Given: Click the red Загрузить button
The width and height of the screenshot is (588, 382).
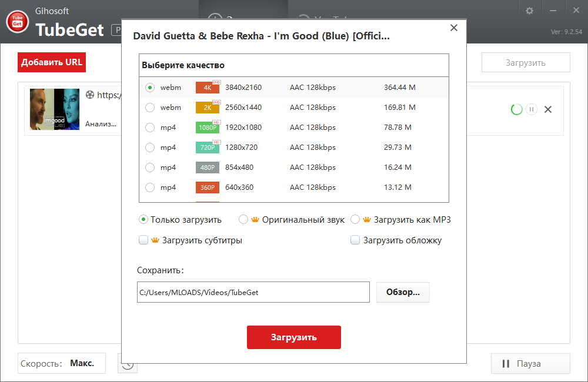Looking at the screenshot, I should click(x=293, y=337).
